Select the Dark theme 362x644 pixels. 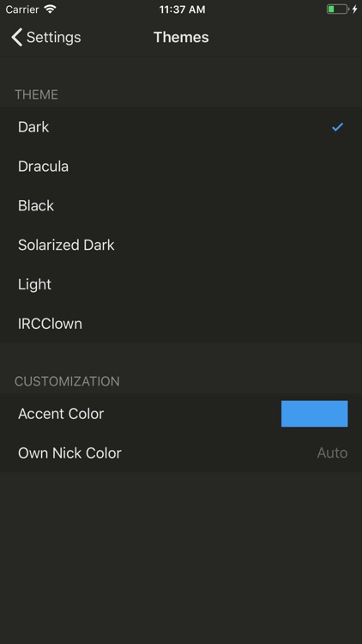pyautogui.click(x=181, y=127)
